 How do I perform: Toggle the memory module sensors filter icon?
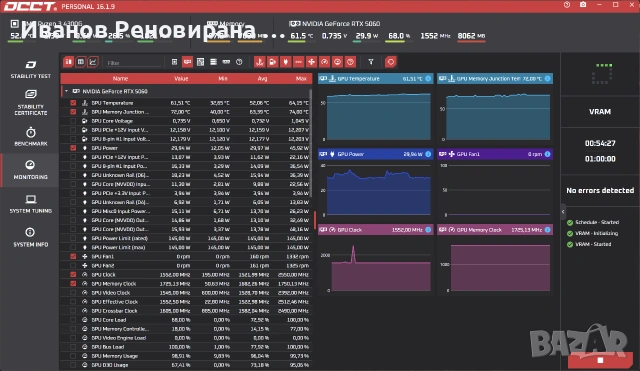pyautogui.click(x=226, y=62)
